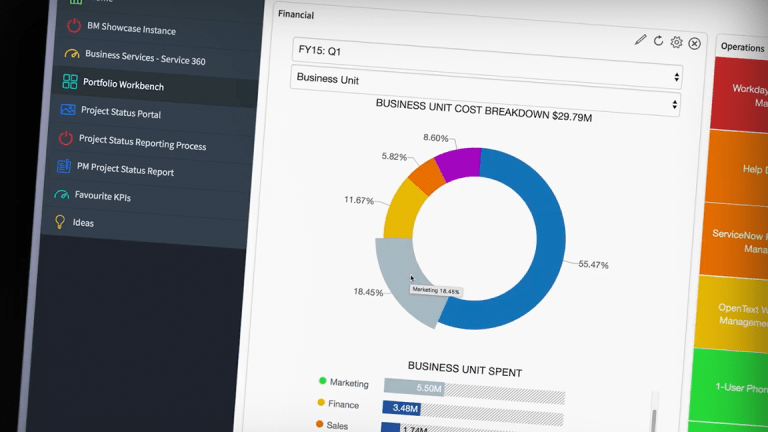Open Financial widget settings gear
The height and width of the screenshot is (432, 768).
pyautogui.click(x=676, y=42)
